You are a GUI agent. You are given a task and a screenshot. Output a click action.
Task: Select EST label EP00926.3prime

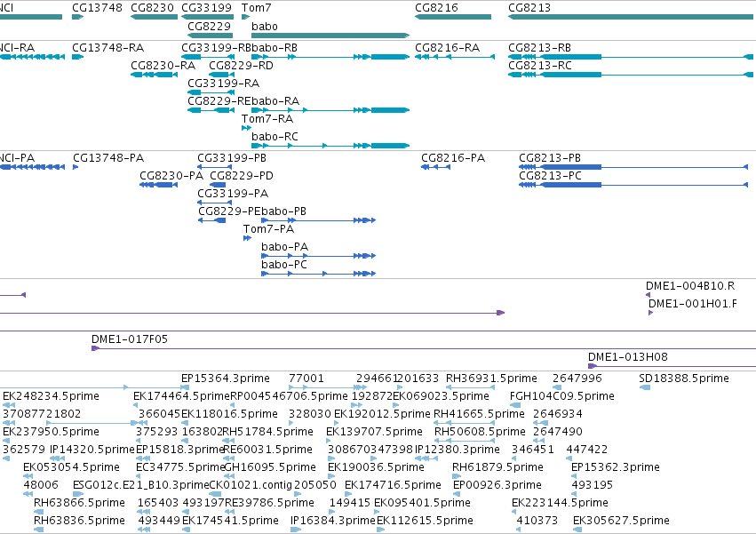point(497,485)
